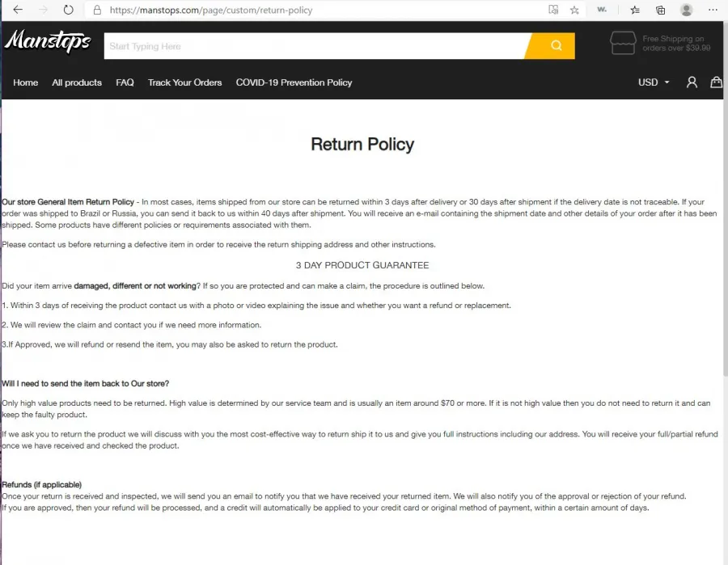Screen dimensions: 728x565
Task: Go back to the previous browser page
Action: pos(18,10)
